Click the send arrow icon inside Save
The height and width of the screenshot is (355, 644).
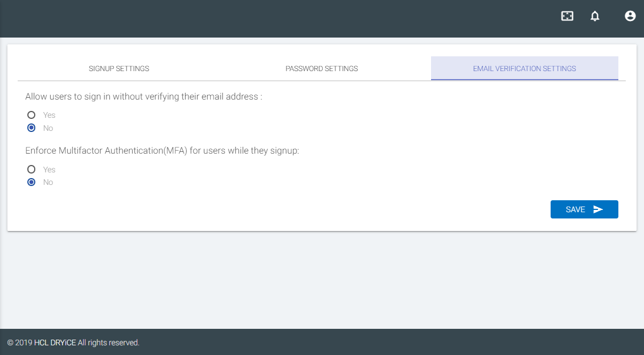click(598, 209)
